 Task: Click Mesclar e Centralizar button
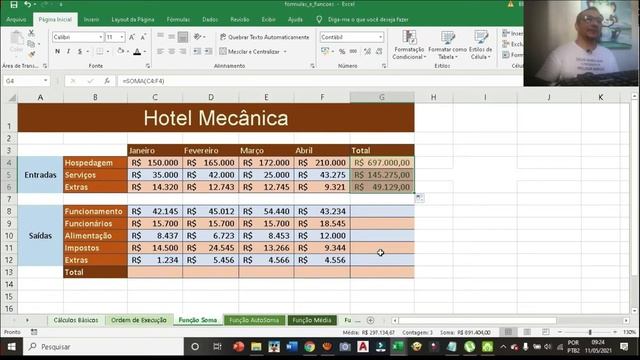[249, 51]
